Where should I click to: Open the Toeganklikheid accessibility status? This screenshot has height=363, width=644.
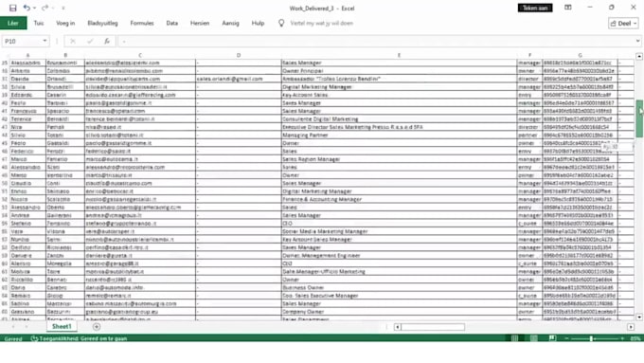(x=79, y=338)
